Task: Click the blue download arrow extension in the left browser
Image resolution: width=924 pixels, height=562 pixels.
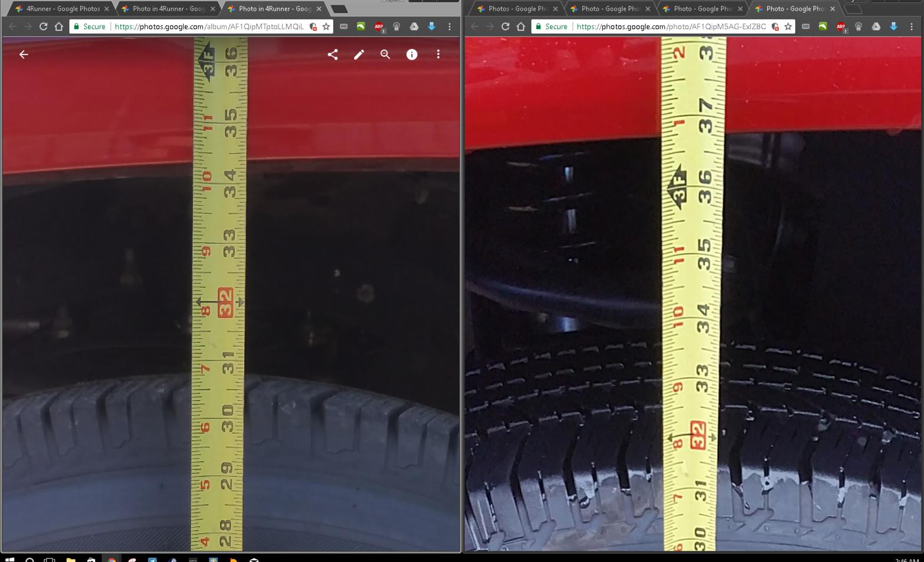Action: tap(431, 27)
